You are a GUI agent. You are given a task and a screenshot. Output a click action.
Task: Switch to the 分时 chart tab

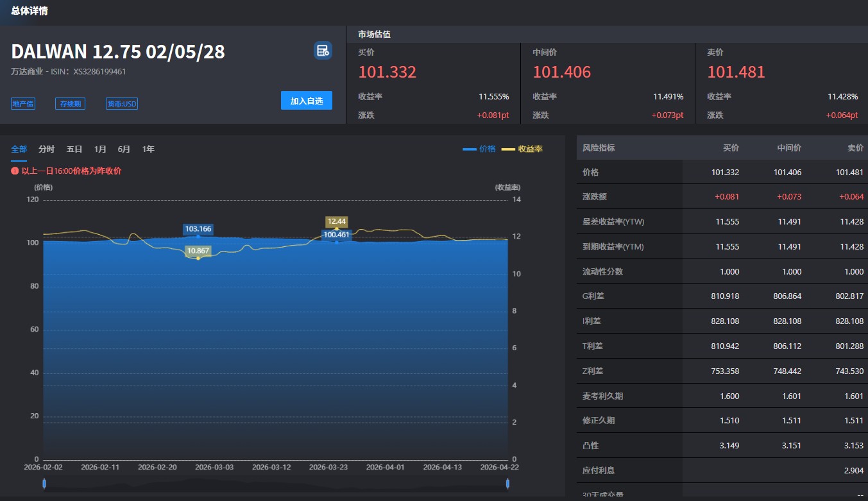point(46,149)
